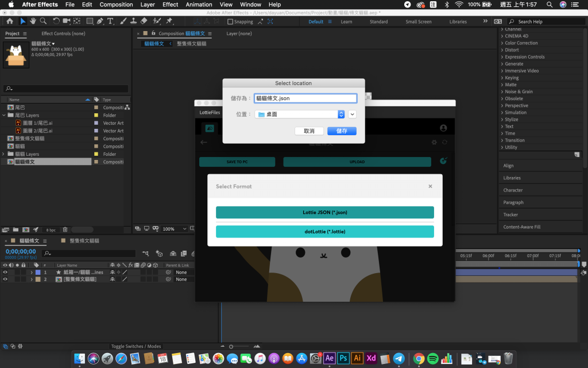Viewport: 588px width, 368px height.
Task: Select the Brush tool
Action: (123, 21)
